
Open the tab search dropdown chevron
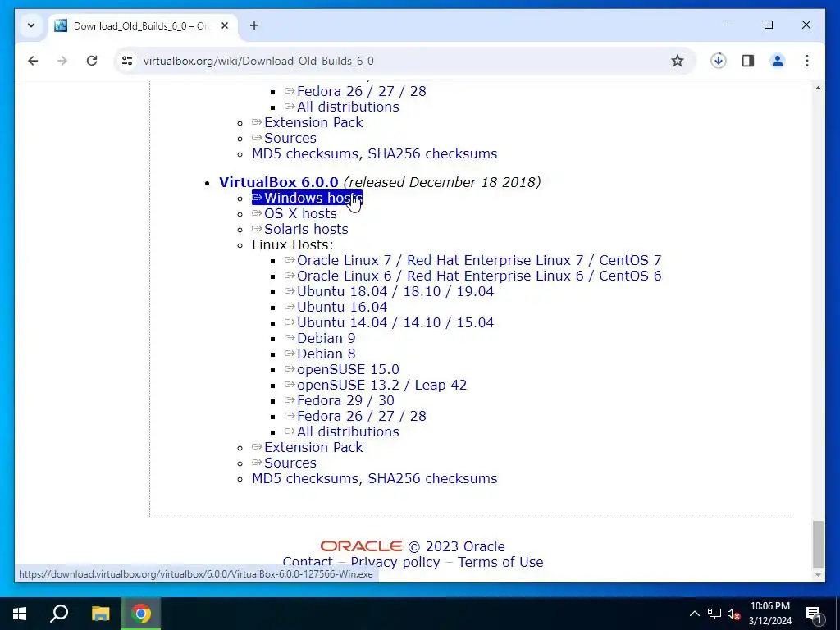coord(31,25)
